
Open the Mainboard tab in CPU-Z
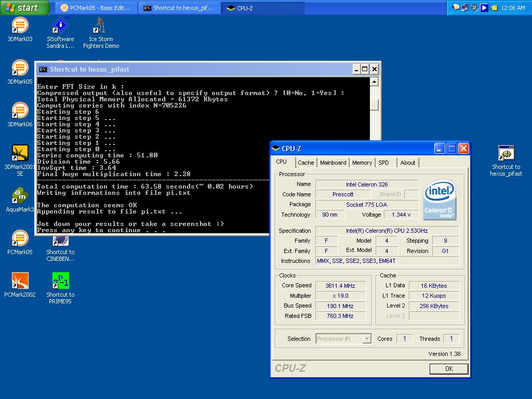coord(333,163)
